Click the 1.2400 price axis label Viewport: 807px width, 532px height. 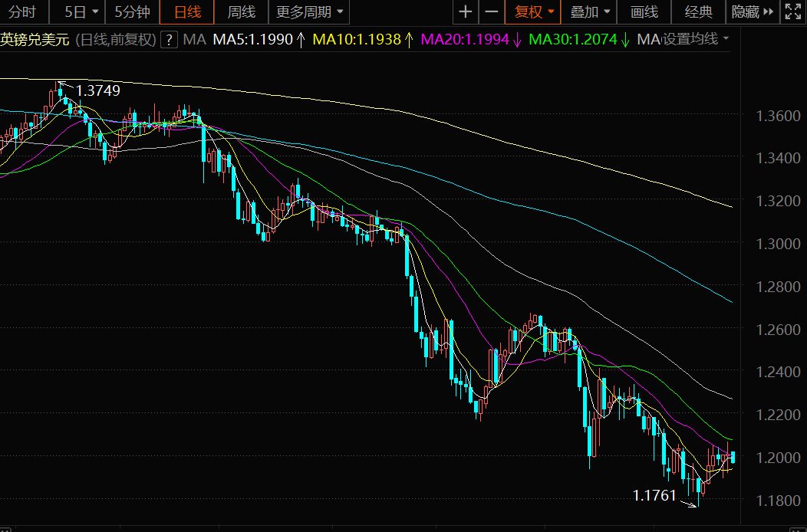[778, 372]
